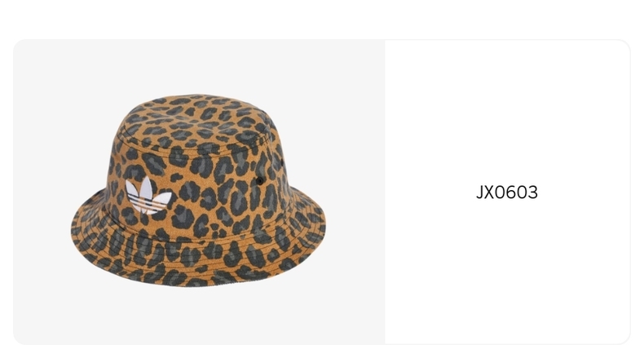644x345 pixels.
Task: Select the JX0603 product code text
Action: [x=507, y=192]
